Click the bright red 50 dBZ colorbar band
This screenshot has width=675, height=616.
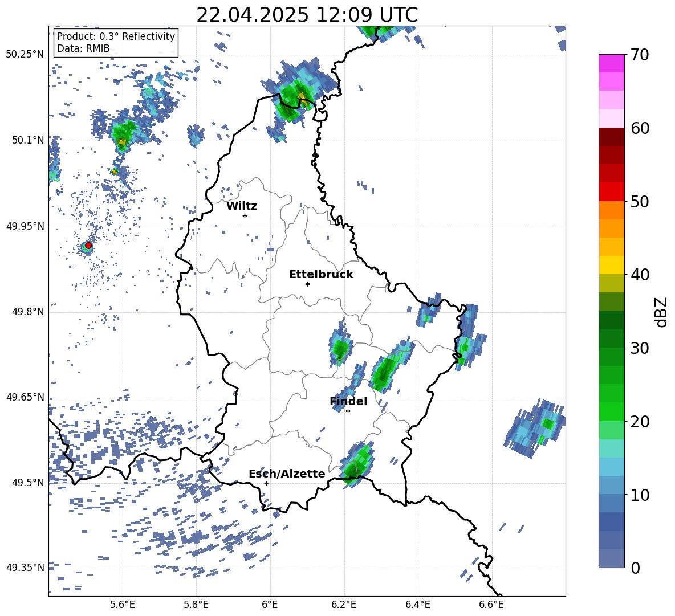611,192
